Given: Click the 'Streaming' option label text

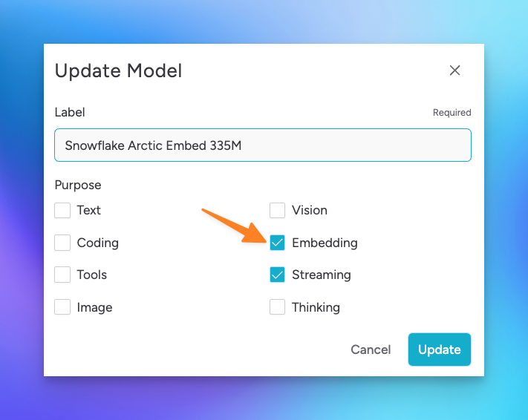Looking at the screenshot, I should 322,275.
